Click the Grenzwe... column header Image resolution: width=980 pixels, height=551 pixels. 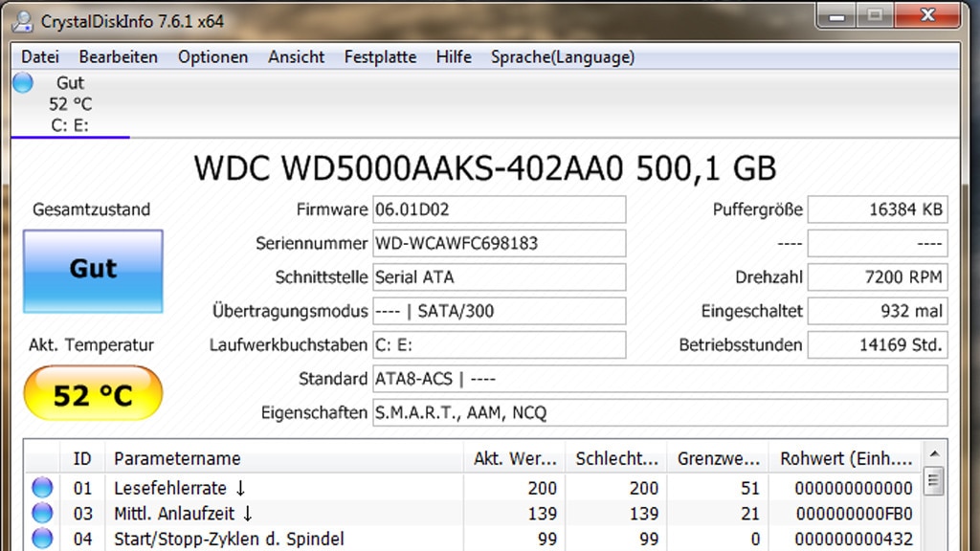[718, 458]
